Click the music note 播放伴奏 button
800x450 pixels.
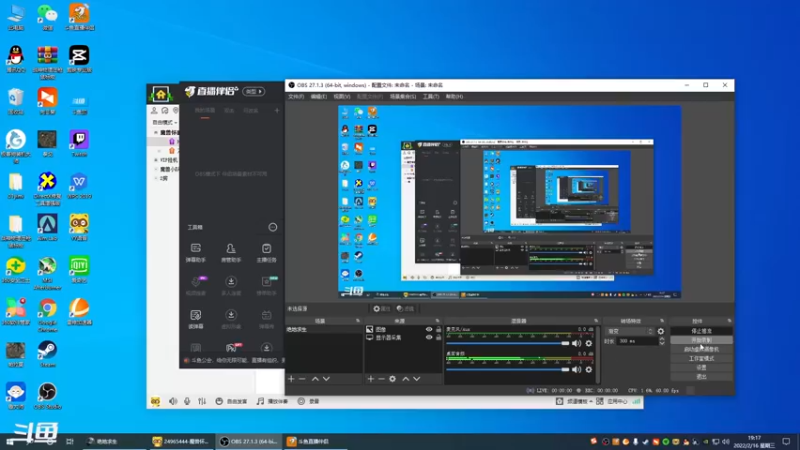272,402
